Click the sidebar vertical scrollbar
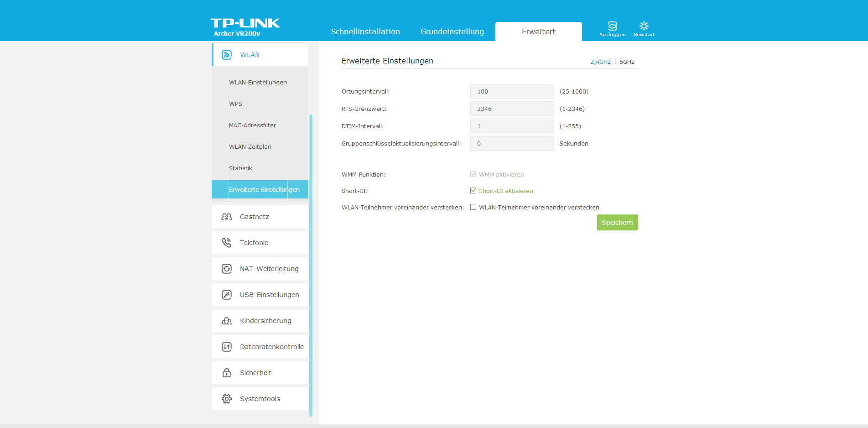 point(311,265)
